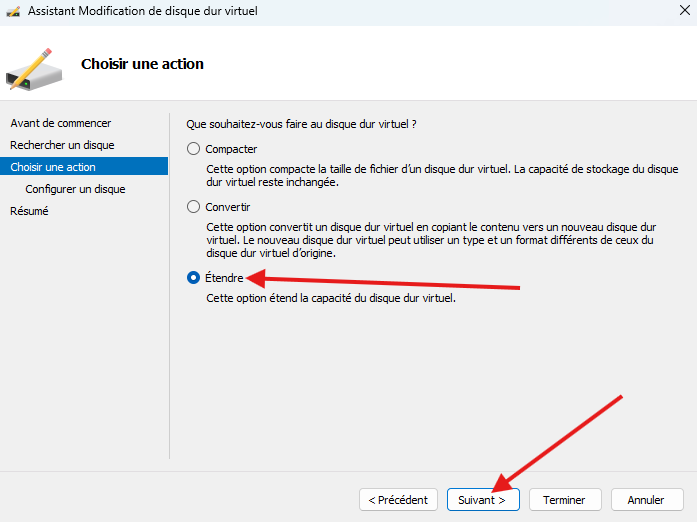Select the Compacter radio button
Screen dimensions: 697x522
194,149
